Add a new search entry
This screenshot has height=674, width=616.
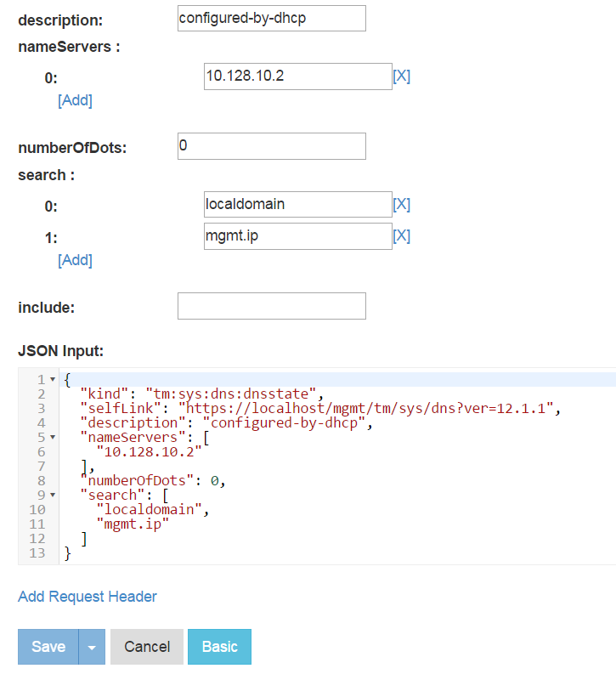coord(75,260)
